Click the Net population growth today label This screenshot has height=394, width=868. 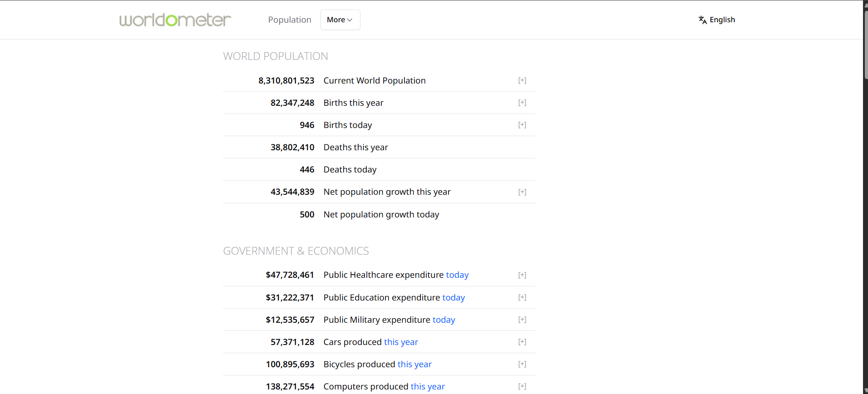point(381,214)
